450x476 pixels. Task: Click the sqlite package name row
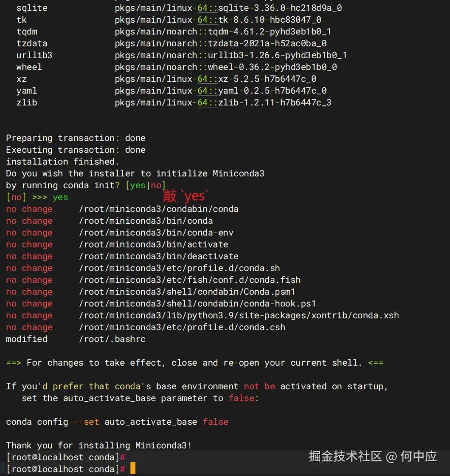pyautogui.click(x=32, y=8)
